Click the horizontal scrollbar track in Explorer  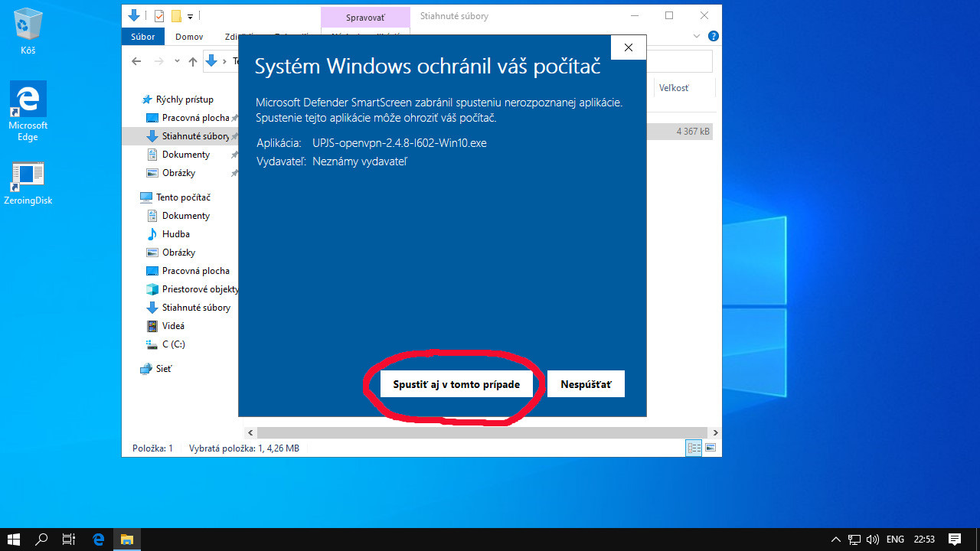pos(483,433)
